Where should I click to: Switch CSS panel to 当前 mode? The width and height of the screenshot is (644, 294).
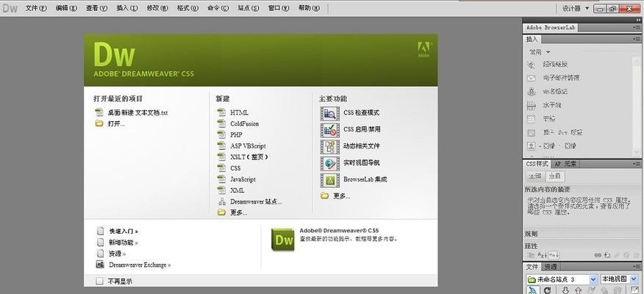click(554, 176)
